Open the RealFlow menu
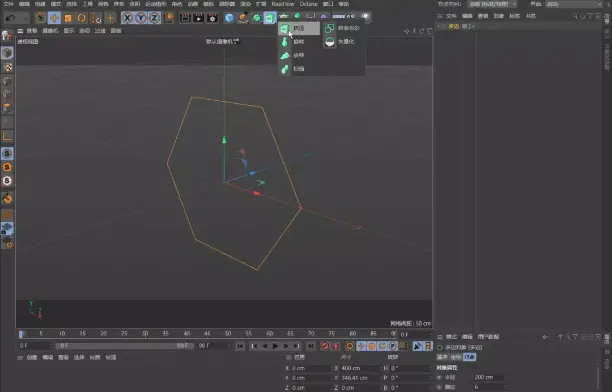612x392 pixels. click(x=283, y=4)
